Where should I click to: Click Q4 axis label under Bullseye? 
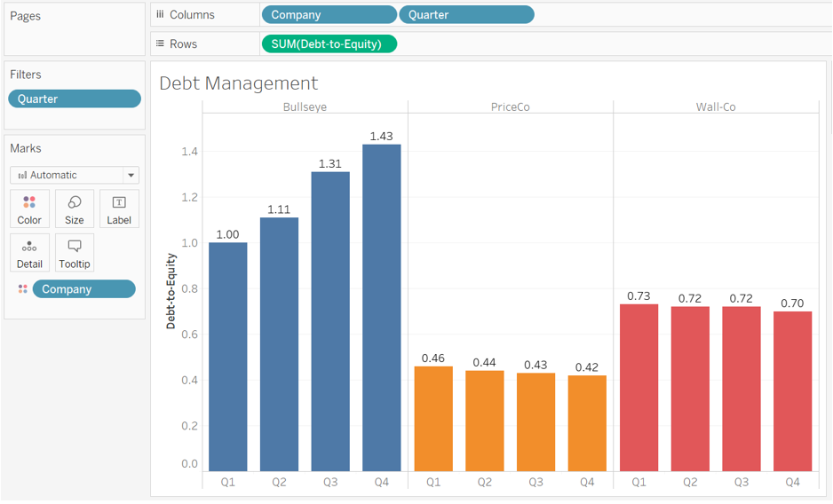382,482
